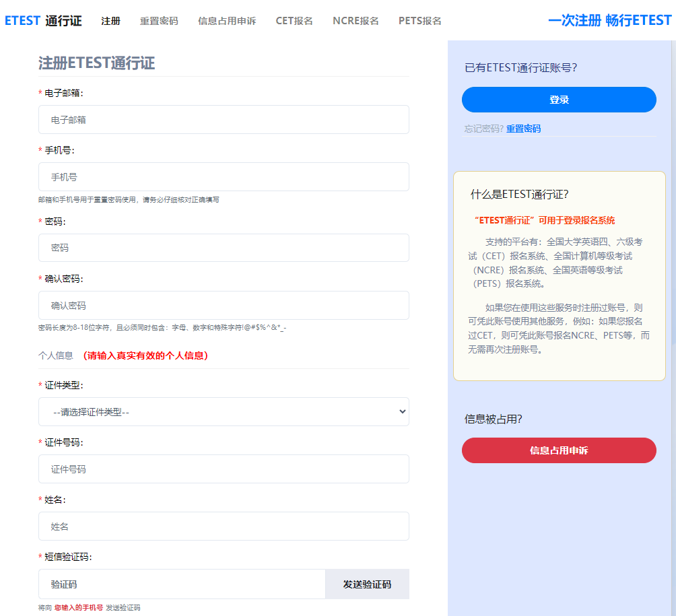Image resolution: width=676 pixels, height=616 pixels.
Task: Click the 证件号码 input field
Action: [x=224, y=469]
